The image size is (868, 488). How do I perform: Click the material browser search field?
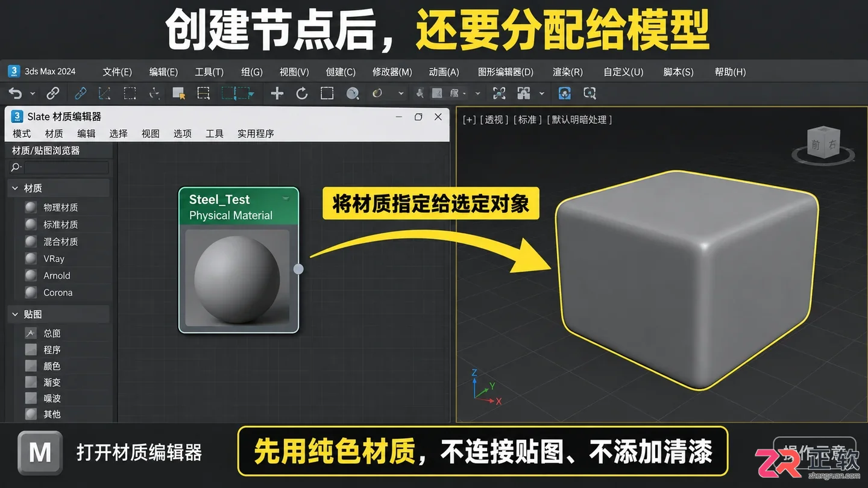(66, 167)
